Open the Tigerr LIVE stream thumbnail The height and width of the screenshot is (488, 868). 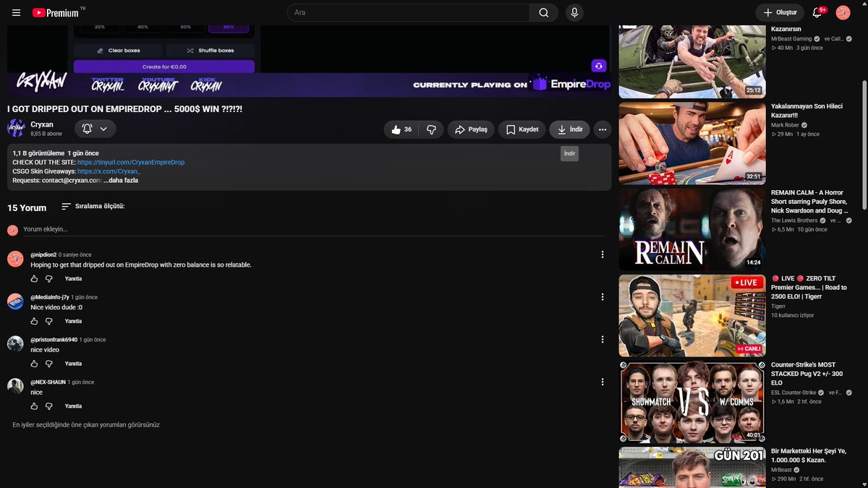(692, 316)
